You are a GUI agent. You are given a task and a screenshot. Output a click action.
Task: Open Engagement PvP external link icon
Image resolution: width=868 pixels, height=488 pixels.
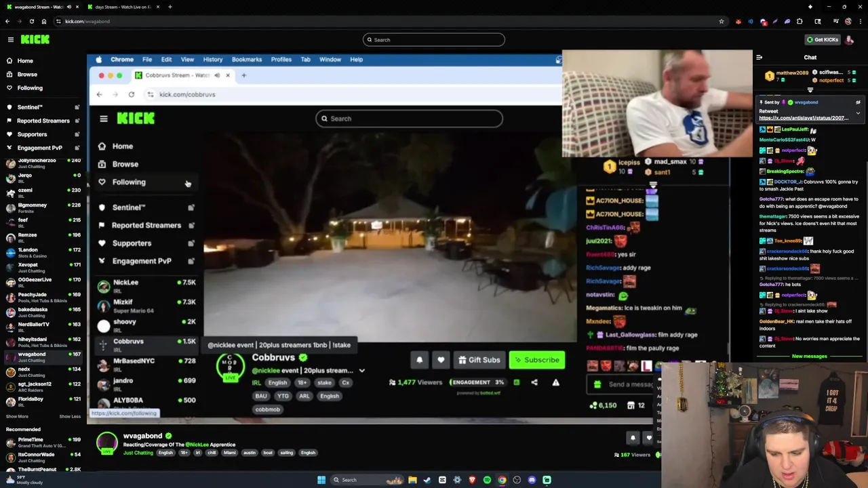[x=79, y=148]
